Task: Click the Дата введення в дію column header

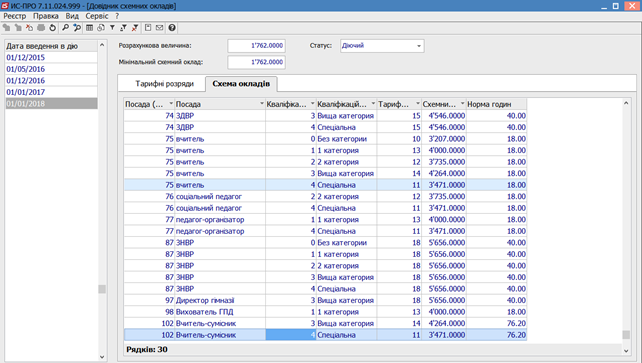Action: pos(51,46)
